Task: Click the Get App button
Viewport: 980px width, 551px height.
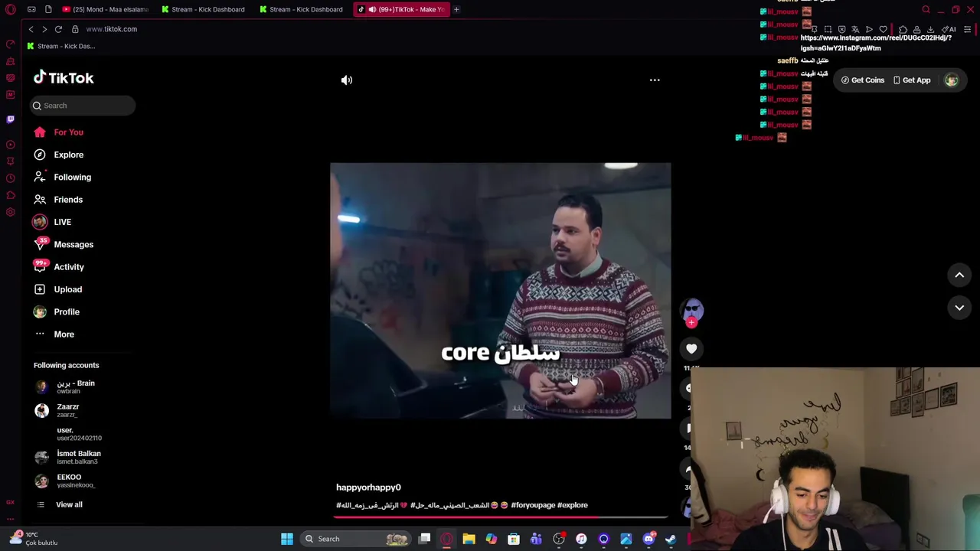Action: 912,80
